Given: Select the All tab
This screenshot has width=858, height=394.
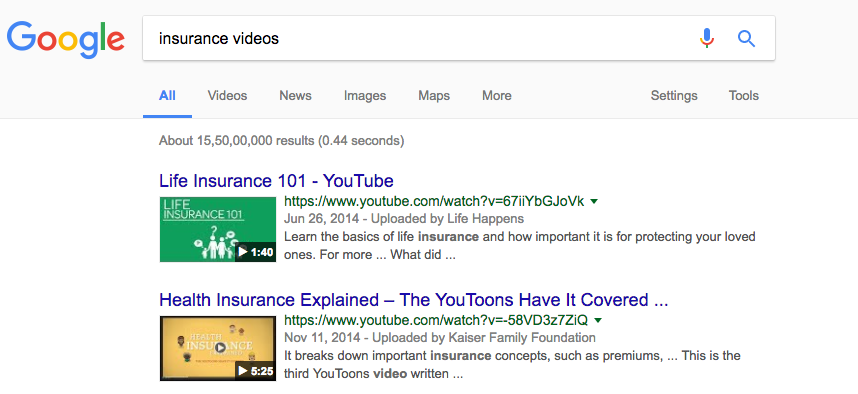Looking at the screenshot, I should tap(167, 96).
